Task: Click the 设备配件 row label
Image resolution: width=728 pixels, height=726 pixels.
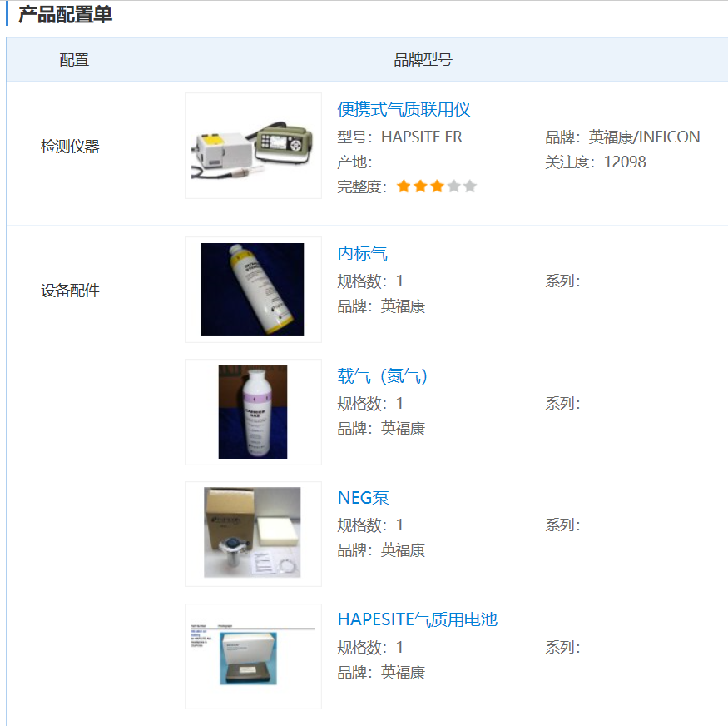Action: (x=70, y=291)
